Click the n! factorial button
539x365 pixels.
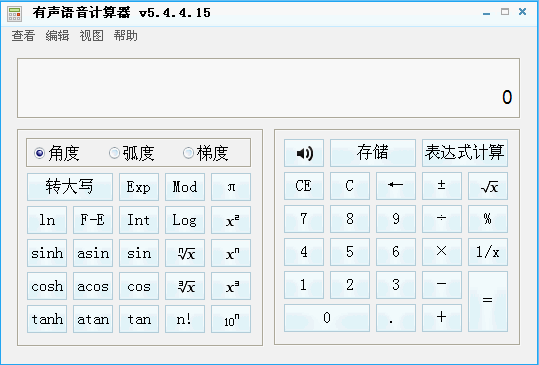point(185,319)
